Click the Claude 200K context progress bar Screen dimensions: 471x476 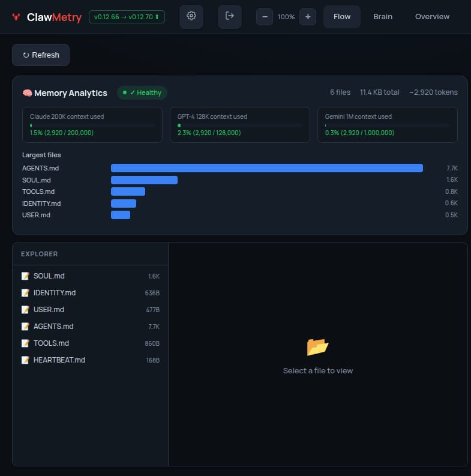92,125
